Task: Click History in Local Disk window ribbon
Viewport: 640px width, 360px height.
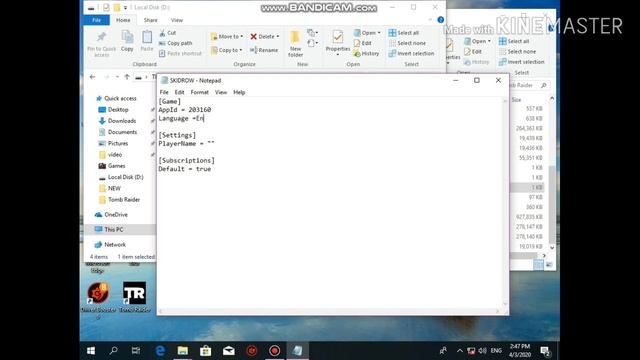Action: 366,53
